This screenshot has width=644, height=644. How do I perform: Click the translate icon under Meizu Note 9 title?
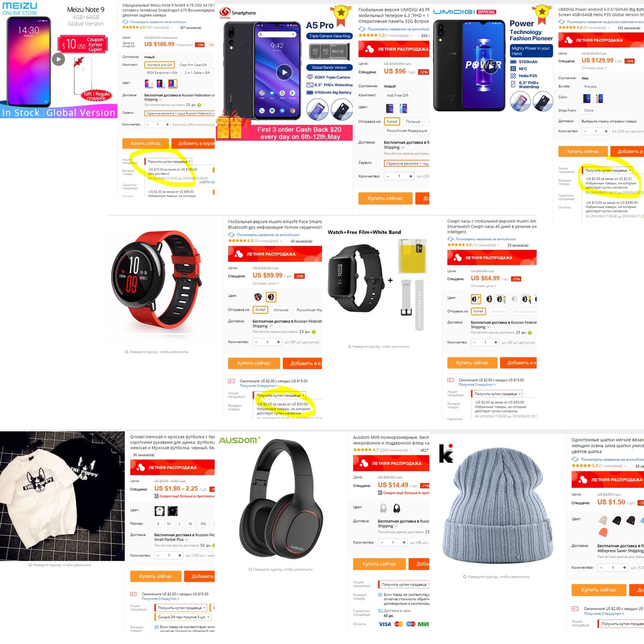point(125,22)
